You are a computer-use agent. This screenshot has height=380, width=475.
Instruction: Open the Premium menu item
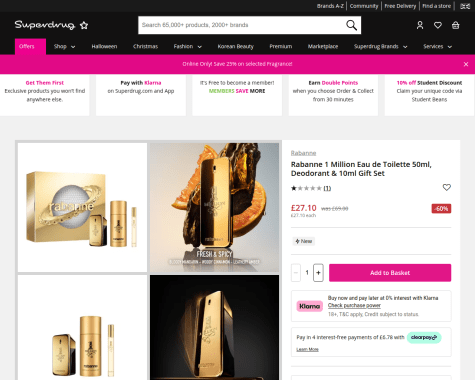tap(281, 47)
